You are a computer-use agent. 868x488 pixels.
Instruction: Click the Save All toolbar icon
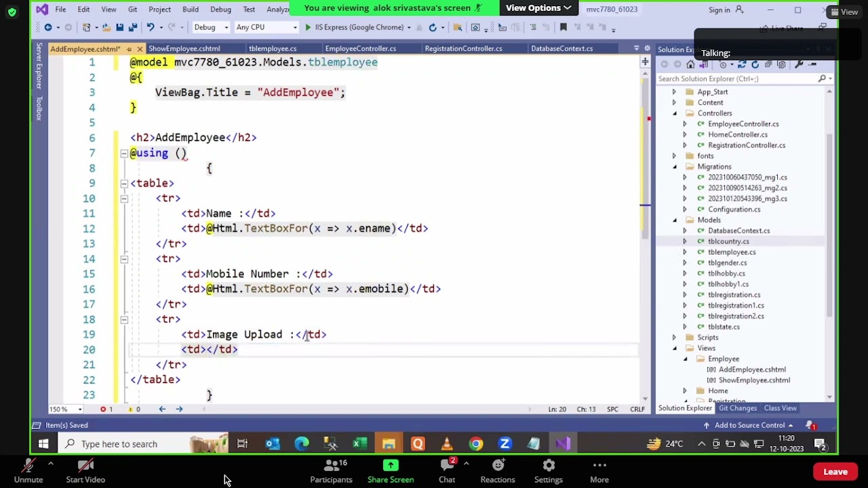[133, 27]
